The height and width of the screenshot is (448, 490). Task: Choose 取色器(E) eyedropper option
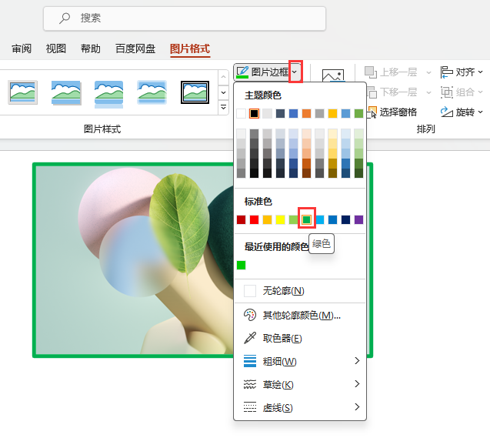(300, 338)
